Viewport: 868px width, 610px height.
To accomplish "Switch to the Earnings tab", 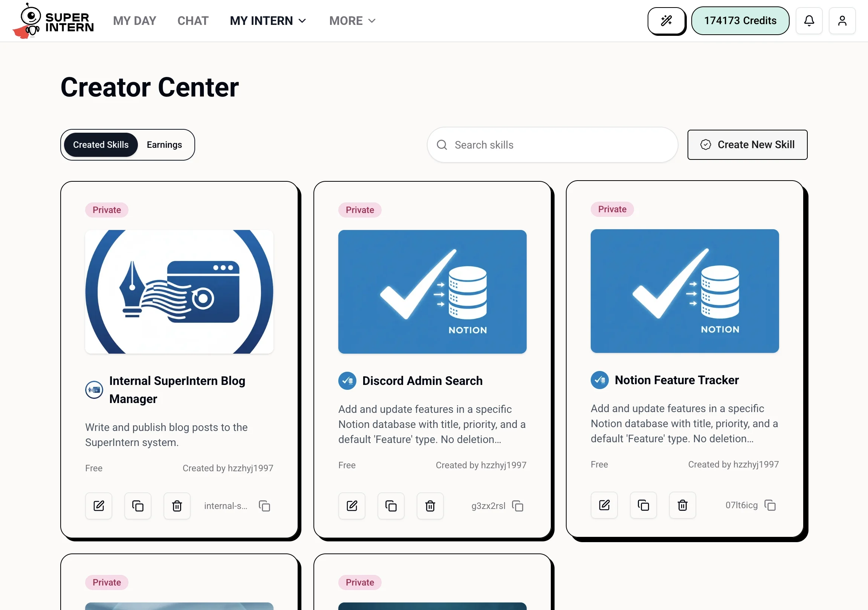I will 165,145.
